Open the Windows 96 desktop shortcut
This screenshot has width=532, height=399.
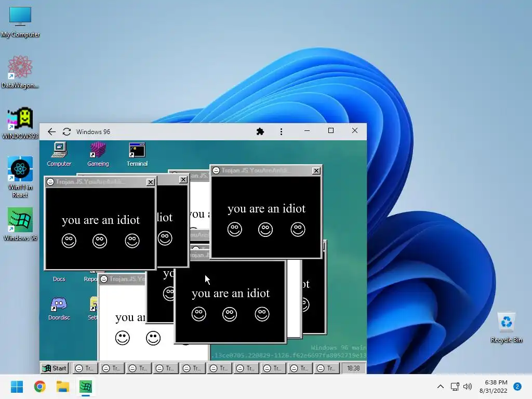pos(20,224)
